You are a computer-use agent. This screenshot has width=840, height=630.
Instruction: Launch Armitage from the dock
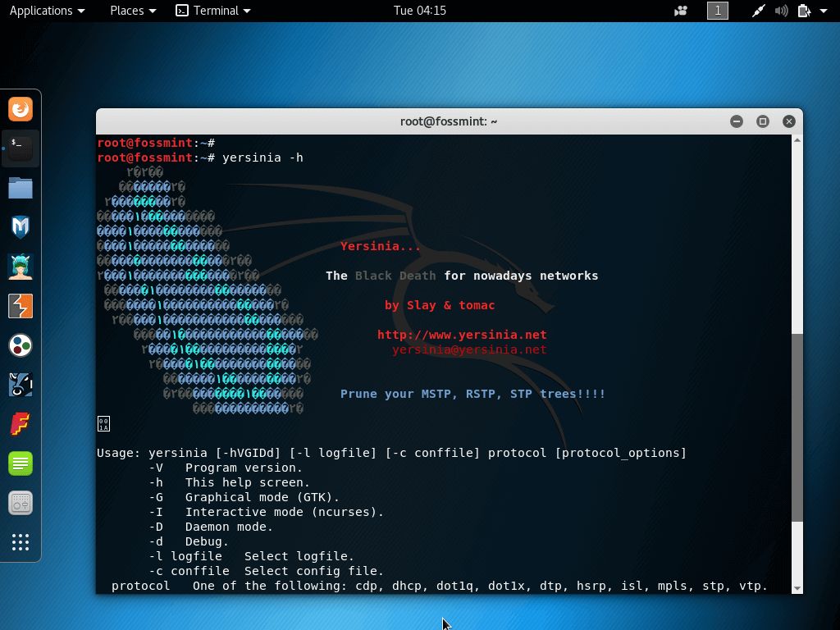point(21,267)
